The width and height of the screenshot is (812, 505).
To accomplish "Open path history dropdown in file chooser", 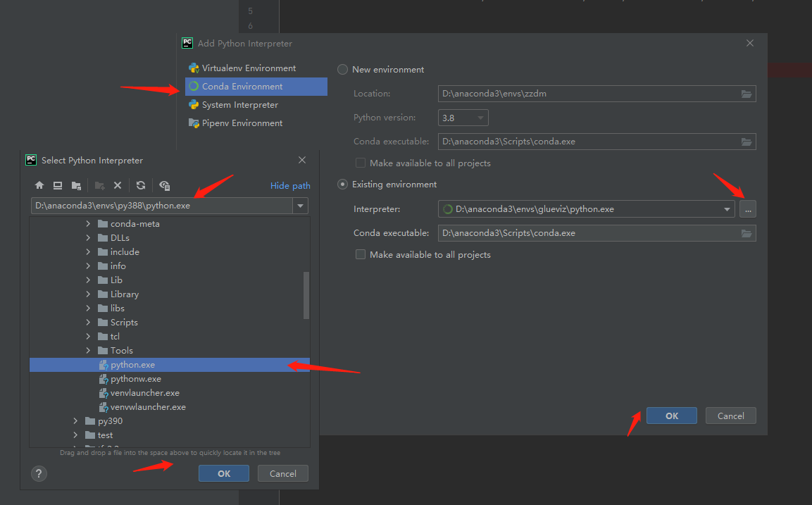I will tap(300, 206).
